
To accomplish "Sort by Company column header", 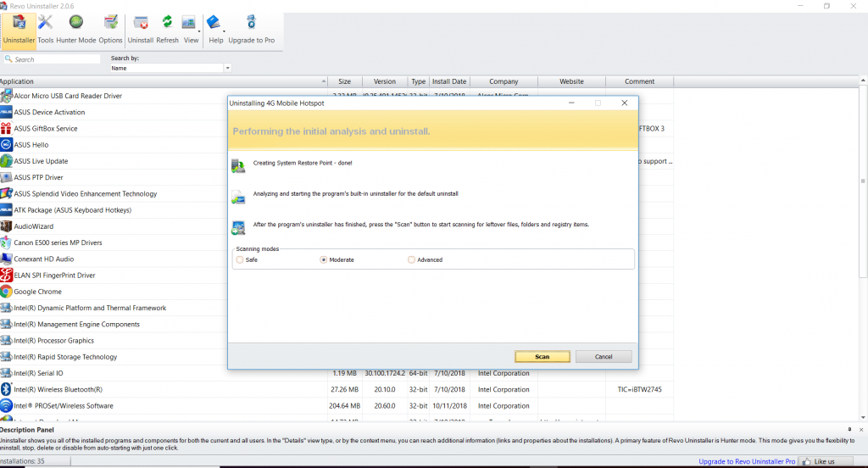I will coord(504,81).
